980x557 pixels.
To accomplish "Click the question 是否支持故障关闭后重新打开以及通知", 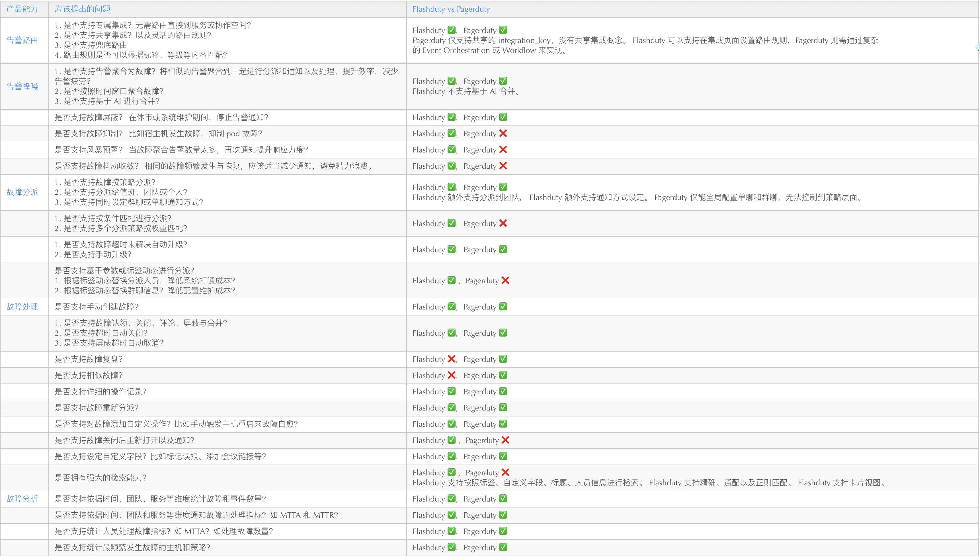I will point(125,440).
